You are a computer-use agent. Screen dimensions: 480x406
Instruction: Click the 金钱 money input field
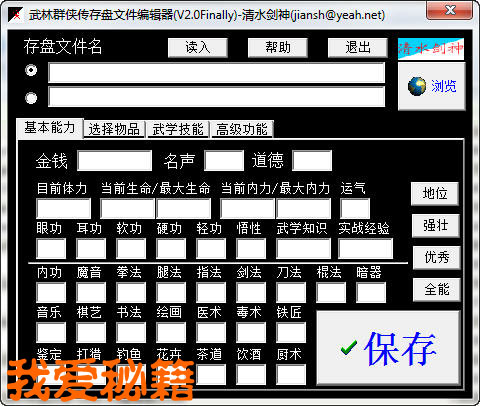click(x=114, y=161)
